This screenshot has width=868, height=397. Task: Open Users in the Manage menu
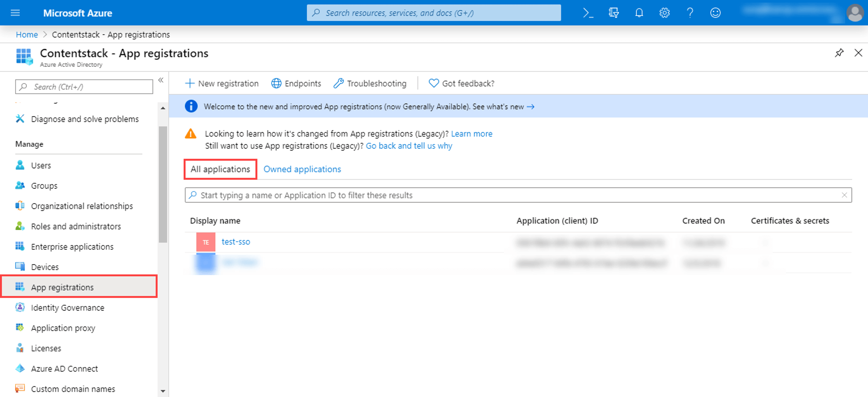(x=41, y=165)
